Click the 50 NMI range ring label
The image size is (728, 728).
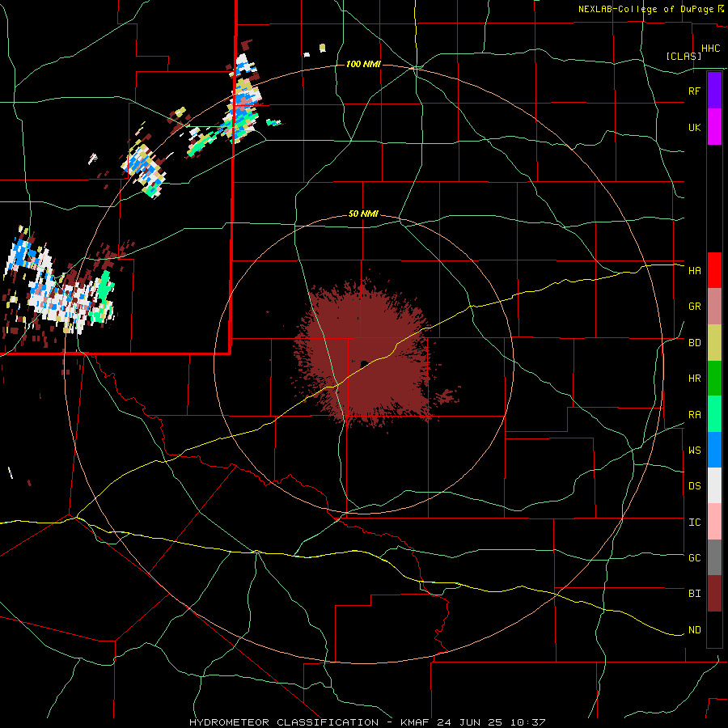(x=363, y=214)
